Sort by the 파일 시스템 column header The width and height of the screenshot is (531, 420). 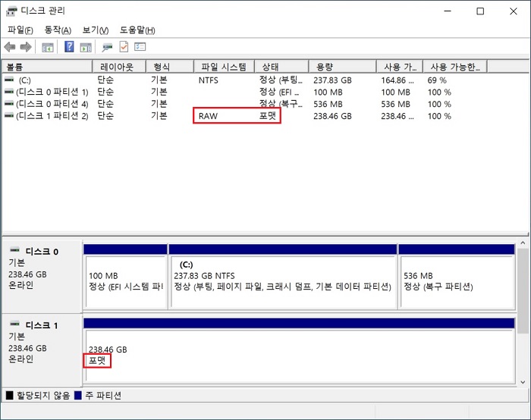(x=225, y=67)
